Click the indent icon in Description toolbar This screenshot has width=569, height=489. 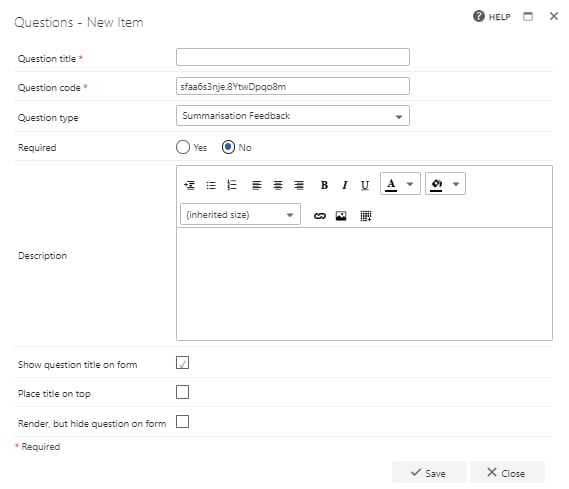pyautogui.click(x=189, y=185)
